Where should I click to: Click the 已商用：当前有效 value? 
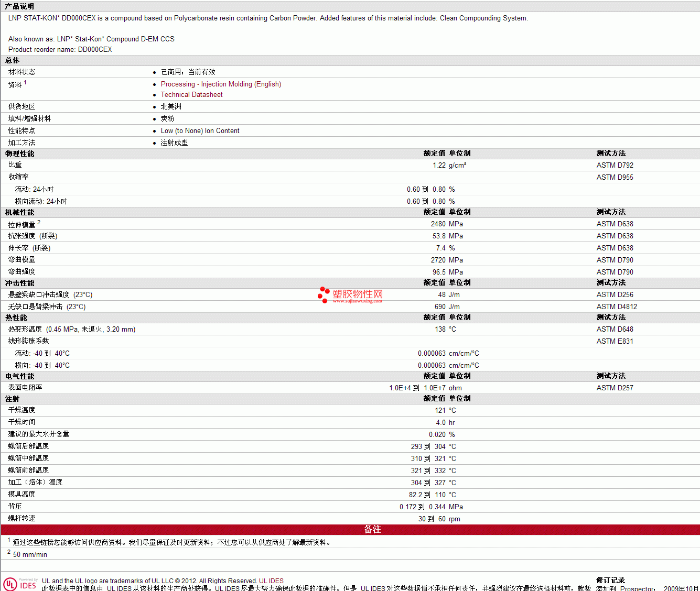188,72
